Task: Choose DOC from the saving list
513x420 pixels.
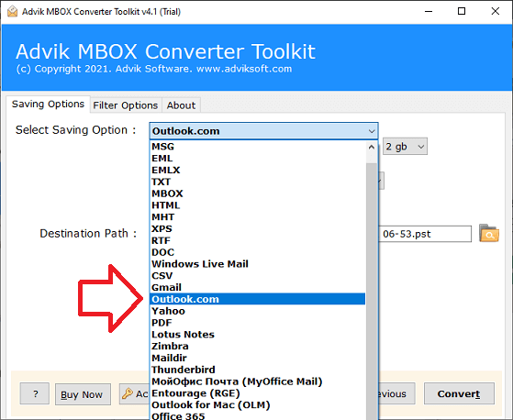Action: [258, 252]
